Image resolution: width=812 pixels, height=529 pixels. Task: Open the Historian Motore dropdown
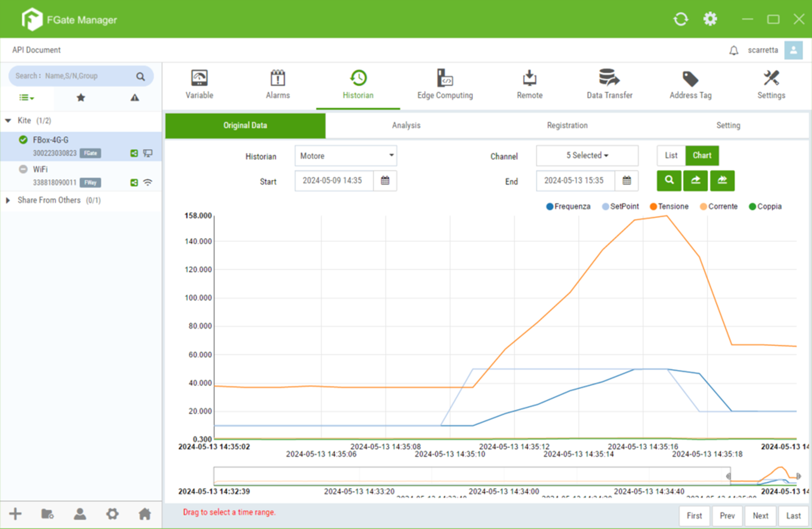click(346, 156)
